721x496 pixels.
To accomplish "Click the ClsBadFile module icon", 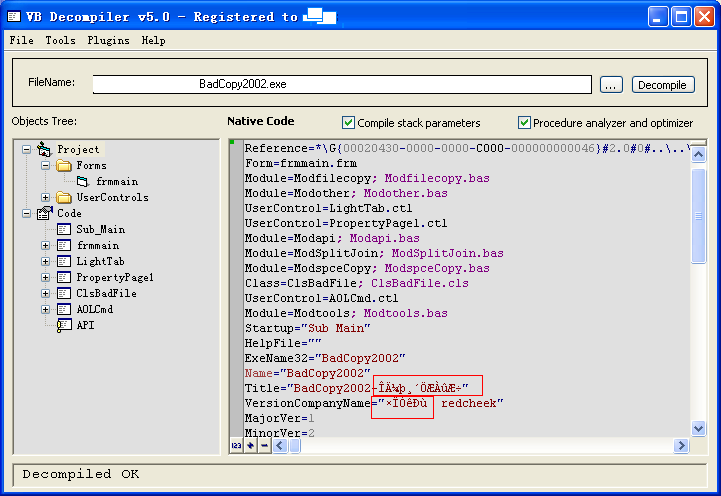I will pyautogui.click(x=64, y=293).
